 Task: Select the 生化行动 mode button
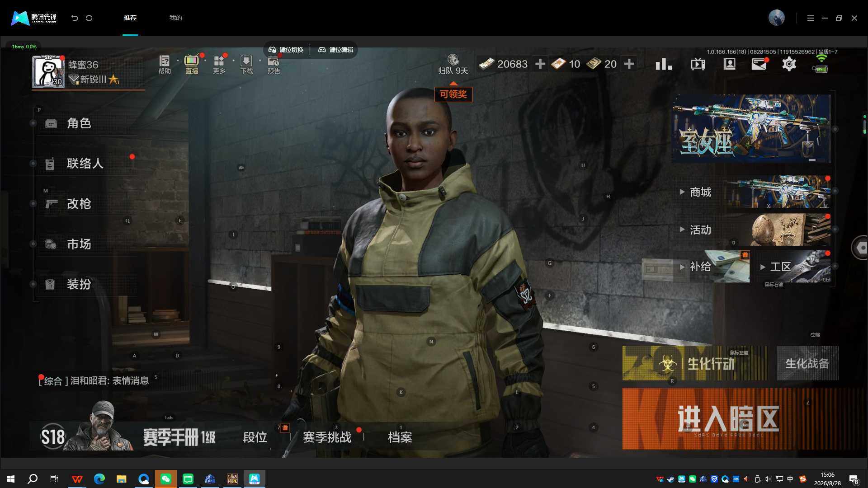(x=695, y=363)
